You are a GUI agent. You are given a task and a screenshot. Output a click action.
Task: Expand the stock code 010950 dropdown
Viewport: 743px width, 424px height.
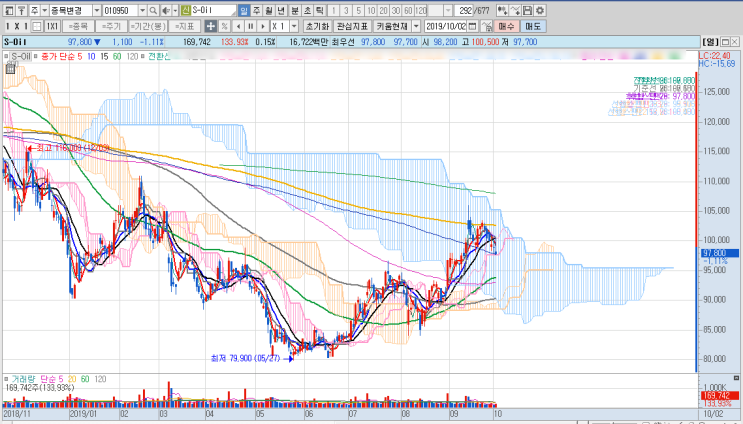click(142, 10)
